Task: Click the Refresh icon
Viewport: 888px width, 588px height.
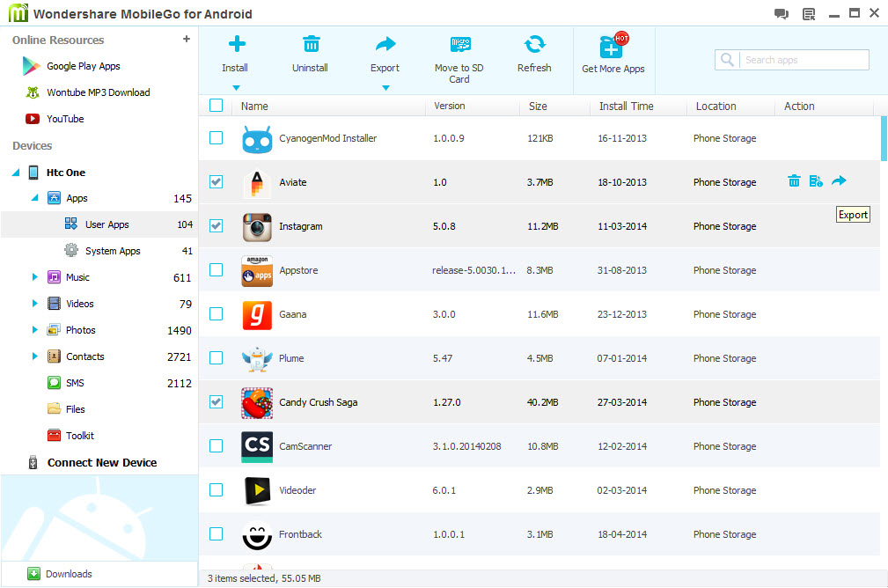Action: point(534,44)
